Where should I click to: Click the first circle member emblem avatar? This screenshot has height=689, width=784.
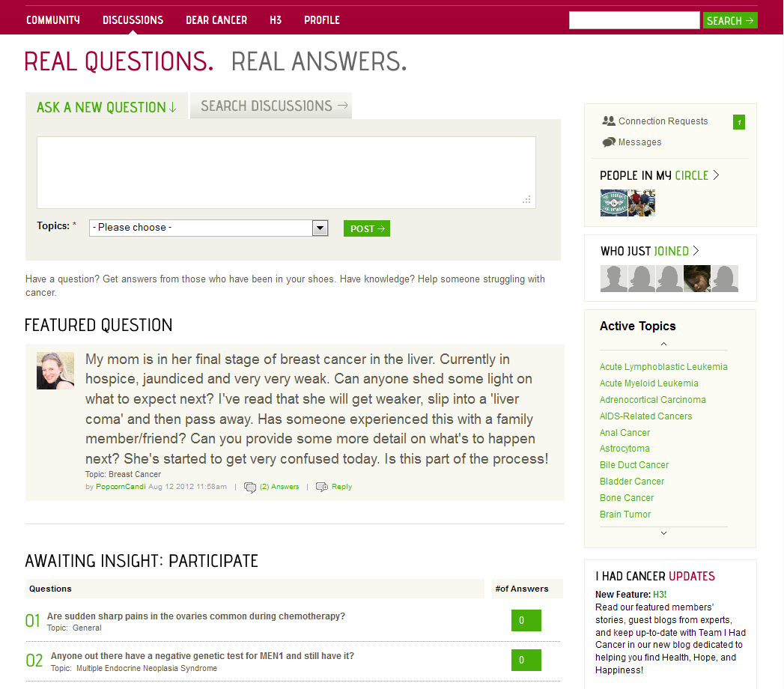(613, 203)
